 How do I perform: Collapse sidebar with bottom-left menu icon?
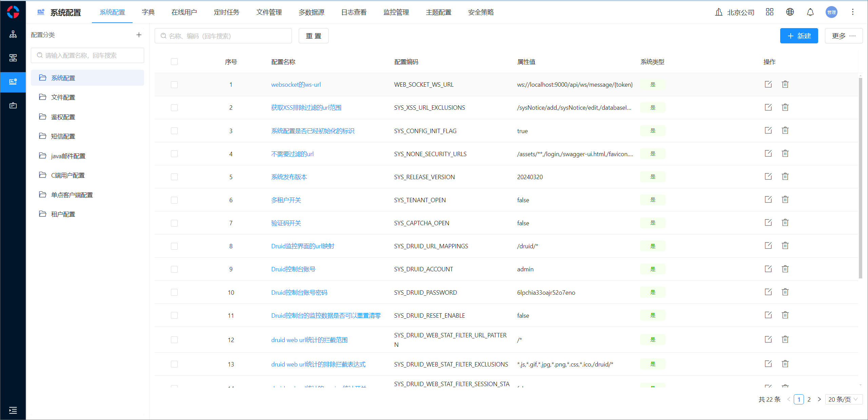(x=13, y=410)
